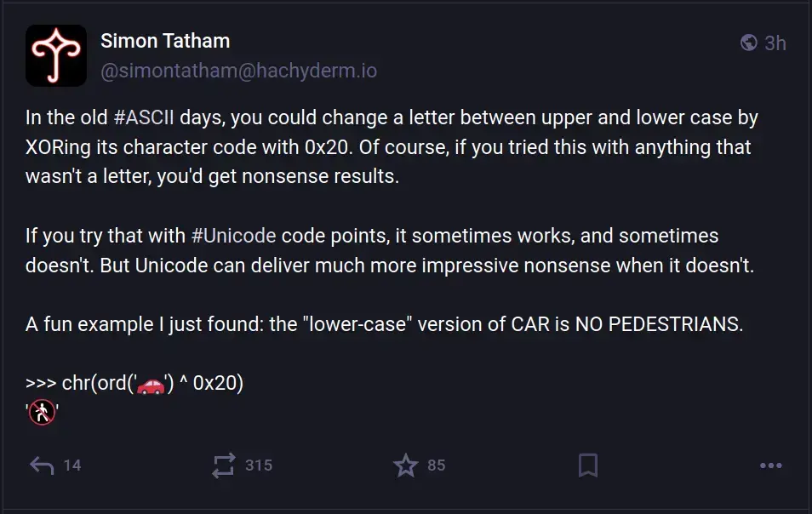Click the paragraph mentioning NO PEDESTRIANS
This screenshot has height=514, width=812.
(384, 324)
